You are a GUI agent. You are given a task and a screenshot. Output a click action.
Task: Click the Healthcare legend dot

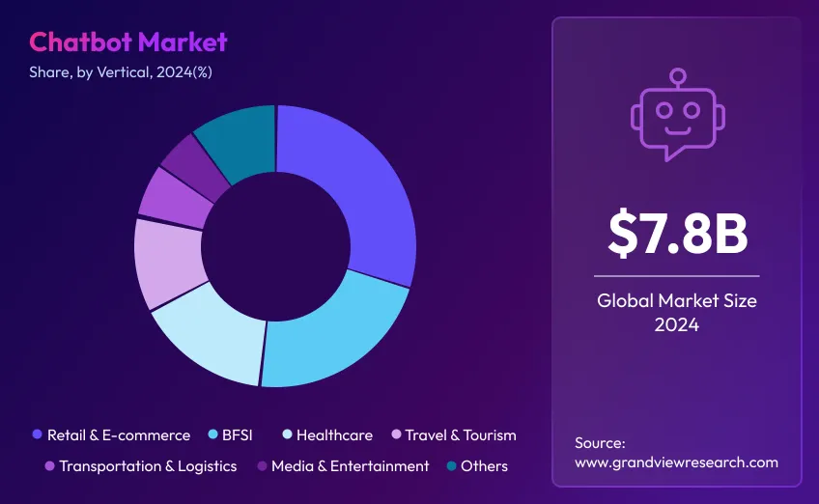pyautogui.click(x=287, y=434)
